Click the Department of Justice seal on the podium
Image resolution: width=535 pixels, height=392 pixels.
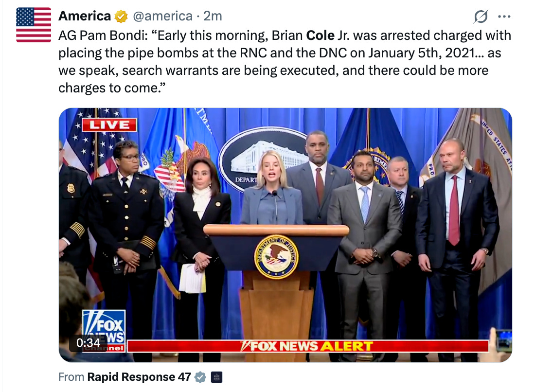tap(276, 257)
